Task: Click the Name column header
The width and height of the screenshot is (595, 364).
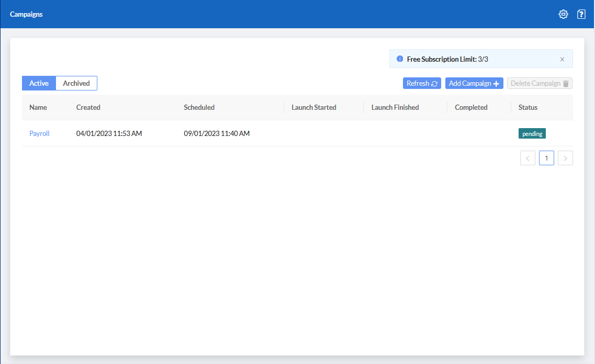Action: tap(37, 107)
